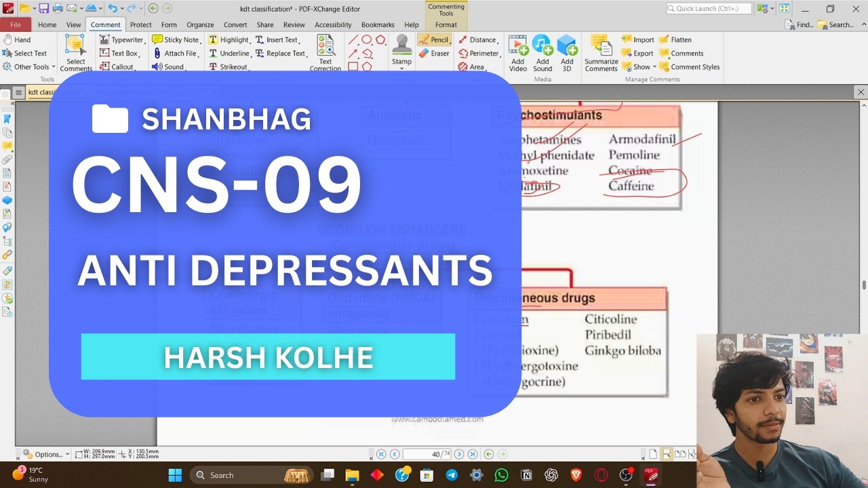The image size is (868, 488).
Task: Select the Oval shape tool
Action: [366, 40]
